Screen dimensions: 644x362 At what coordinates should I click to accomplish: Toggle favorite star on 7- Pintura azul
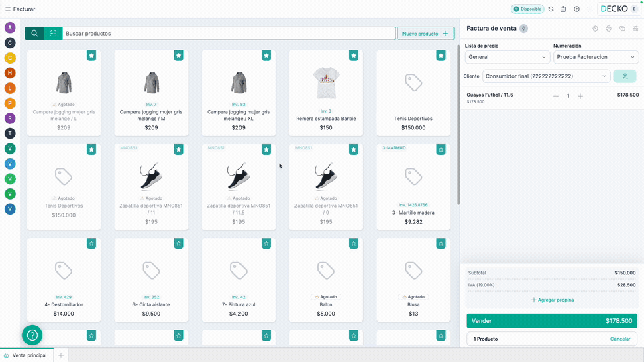click(x=266, y=244)
